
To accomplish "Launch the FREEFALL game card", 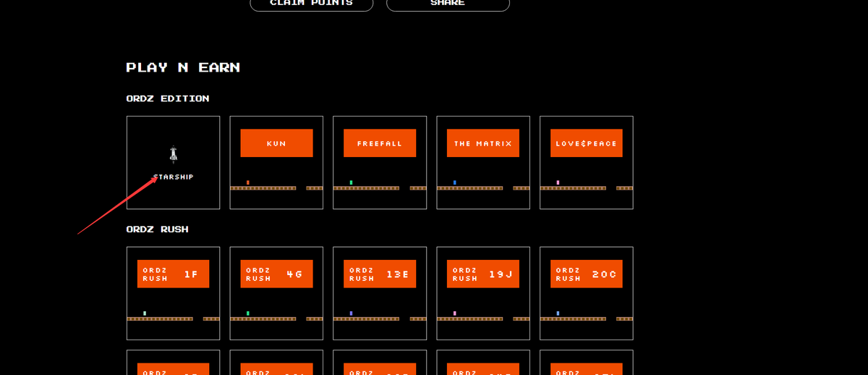I will click(380, 163).
